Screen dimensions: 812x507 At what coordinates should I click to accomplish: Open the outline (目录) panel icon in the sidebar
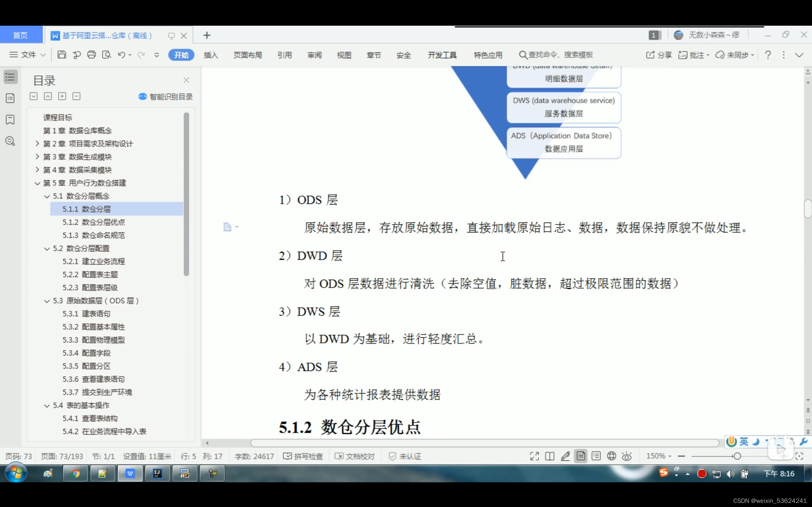(10, 77)
